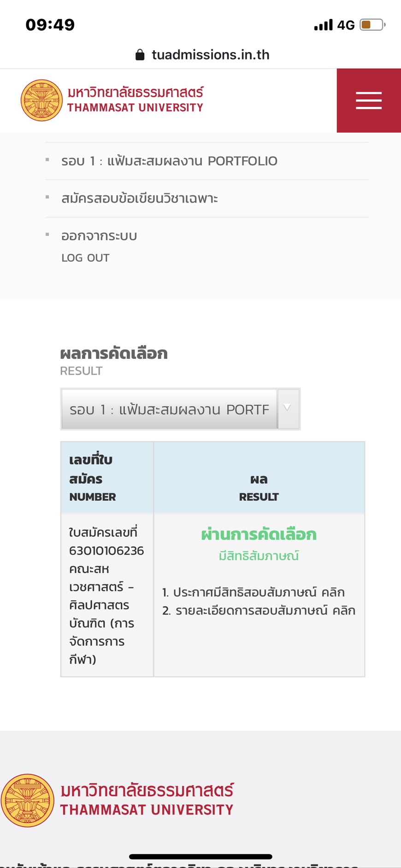
Task: Tap the battery indicator in status bar
Action: (x=373, y=24)
